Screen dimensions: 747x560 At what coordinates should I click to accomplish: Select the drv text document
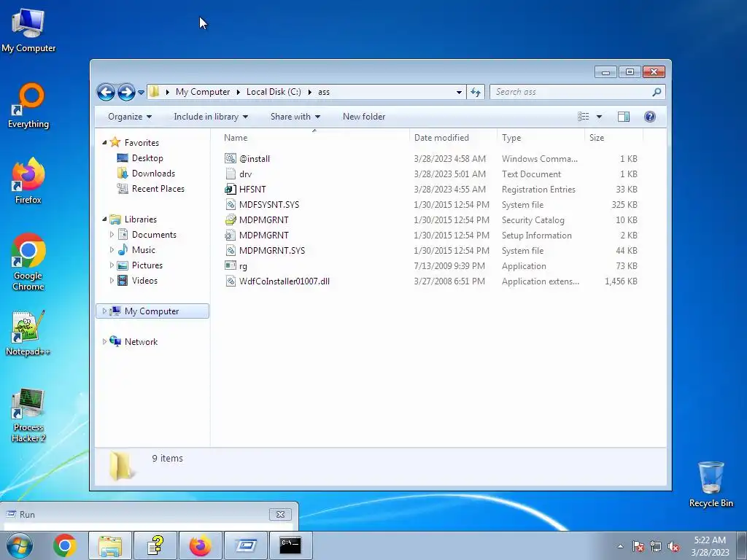coord(245,174)
